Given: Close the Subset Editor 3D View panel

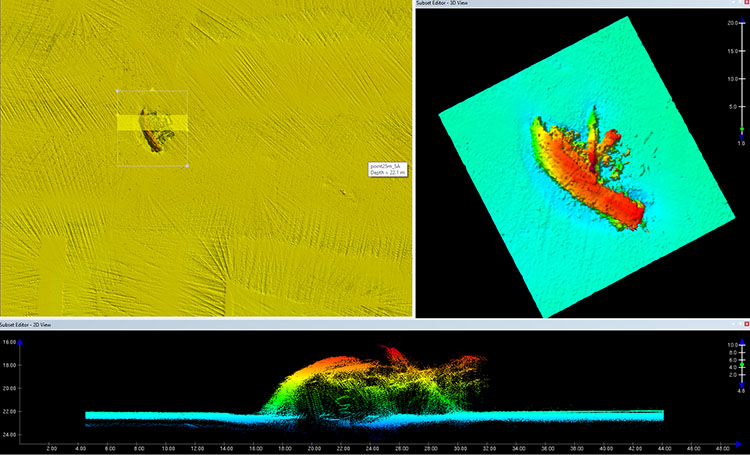Looking at the screenshot, I should (747, 2).
